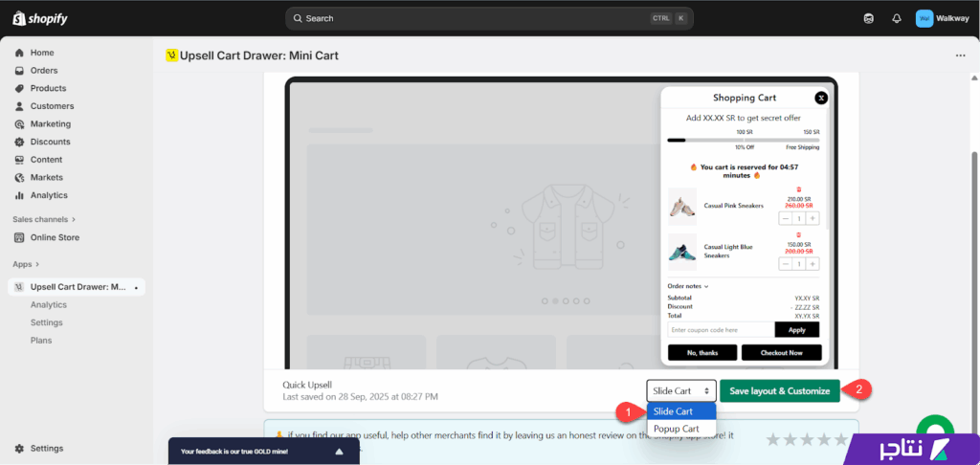Click Save layout & Customize button

[780, 390]
